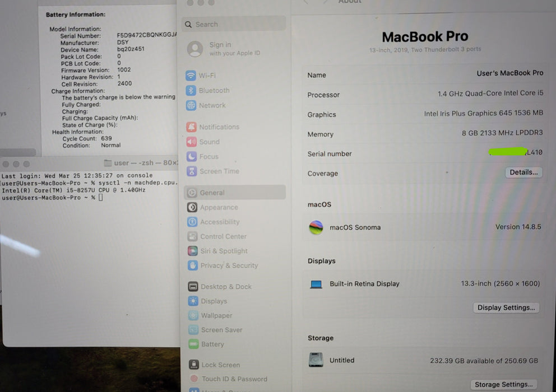This screenshot has width=556, height=392.
Task: Click the Memory row value
Action: (x=502, y=133)
